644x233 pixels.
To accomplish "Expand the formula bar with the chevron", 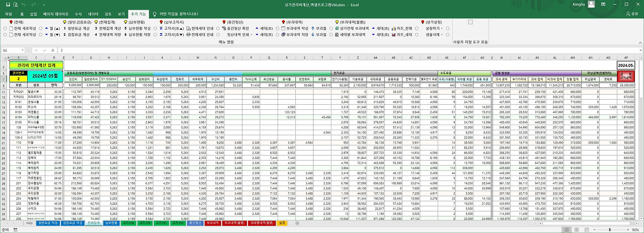I will (x=640, y=50).
